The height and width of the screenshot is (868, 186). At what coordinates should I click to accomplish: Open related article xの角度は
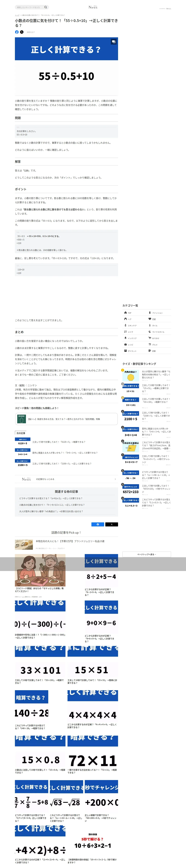pos(51,511)
